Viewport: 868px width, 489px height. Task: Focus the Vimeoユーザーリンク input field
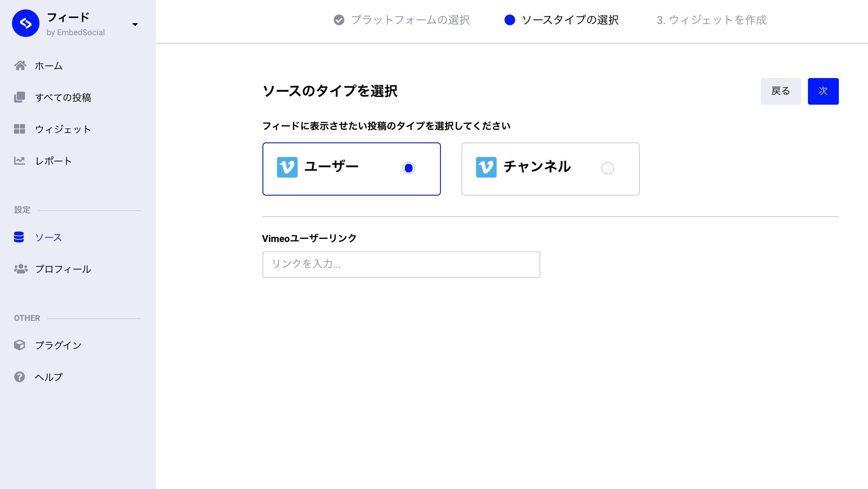click(x=401, y=265)
